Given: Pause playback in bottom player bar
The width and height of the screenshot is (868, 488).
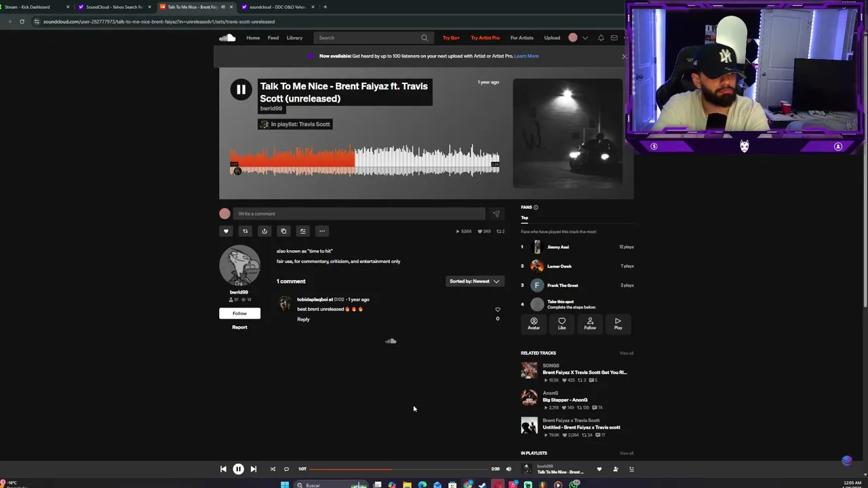Looking at the screenshot, I should pos(238,469).
